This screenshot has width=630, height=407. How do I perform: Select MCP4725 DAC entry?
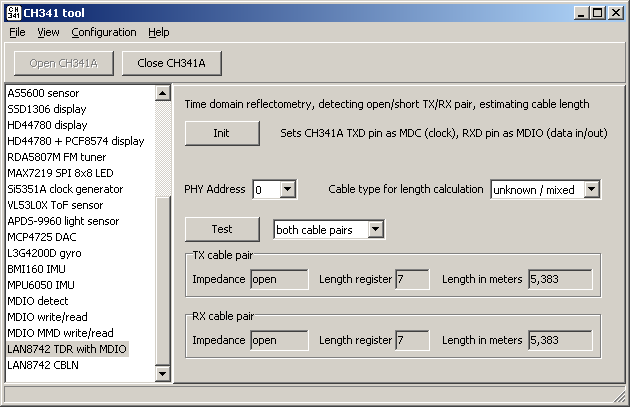(42, 237)
